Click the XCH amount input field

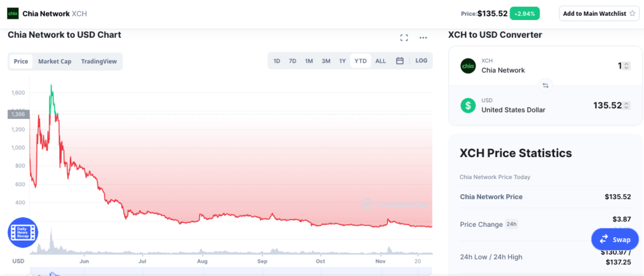click(604, 66)
